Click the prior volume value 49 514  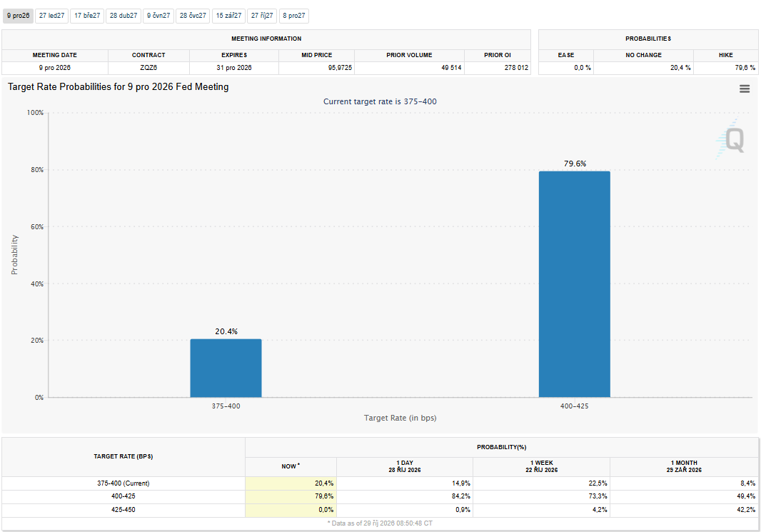coord(451,68)
